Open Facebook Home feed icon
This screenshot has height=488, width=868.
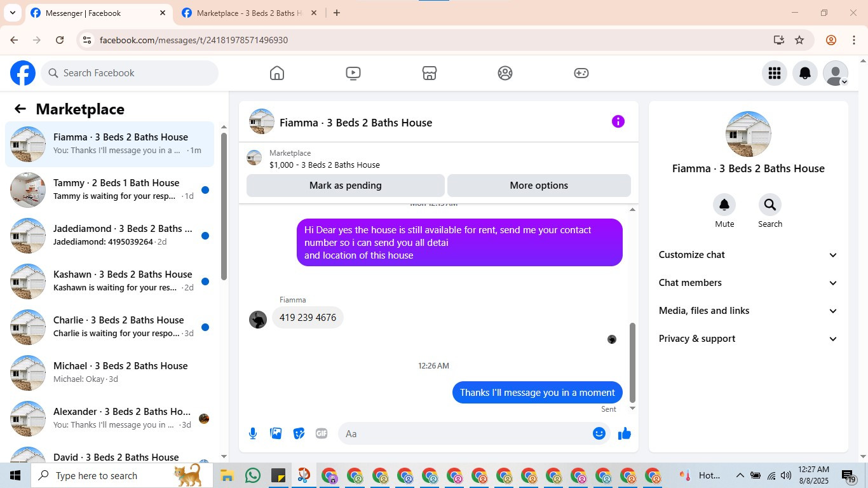[x=277, y=73]
